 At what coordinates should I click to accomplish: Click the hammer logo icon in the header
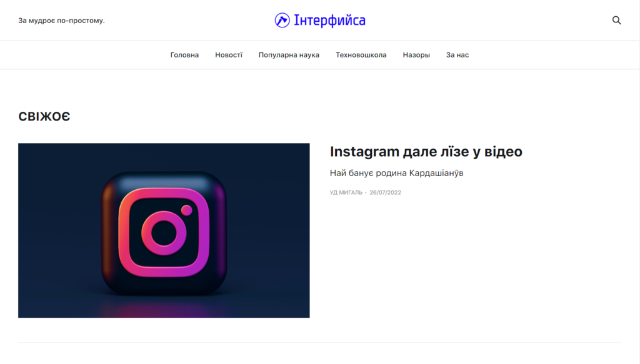click(282, 20)
